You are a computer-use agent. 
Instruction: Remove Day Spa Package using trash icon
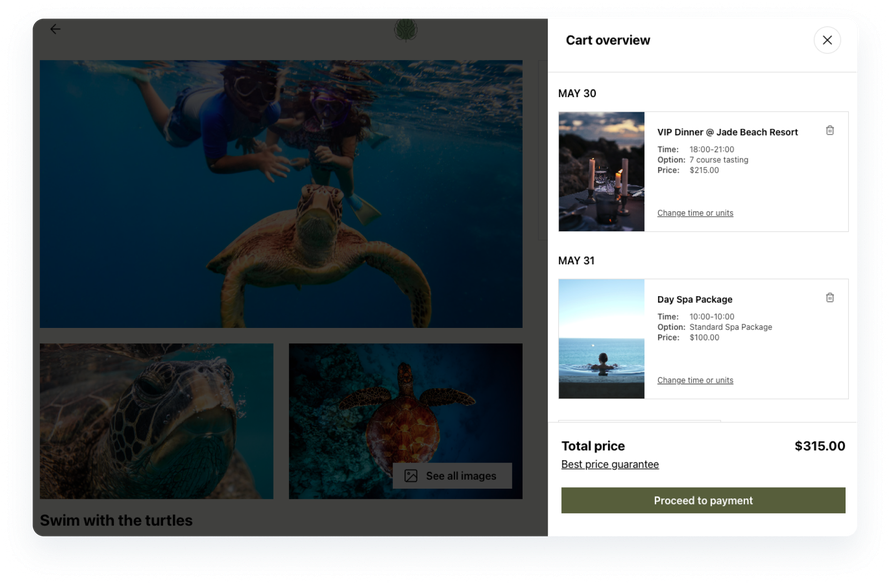click(x=829, y=298)
